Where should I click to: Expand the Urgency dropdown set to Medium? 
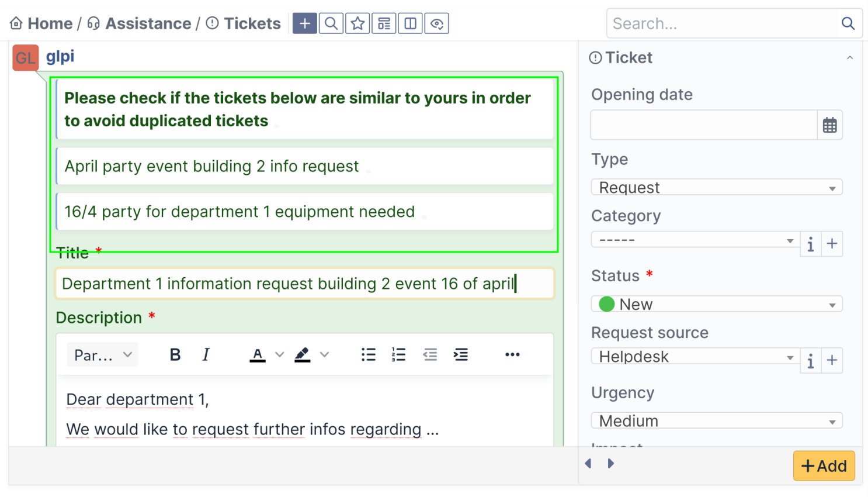[x=716, y=420]
